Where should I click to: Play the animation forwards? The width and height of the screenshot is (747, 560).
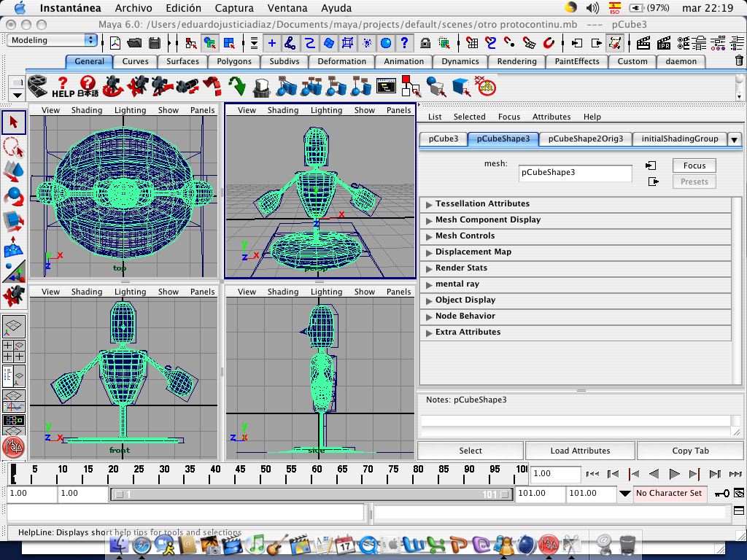pyautogui.click(x=674, y=474)
